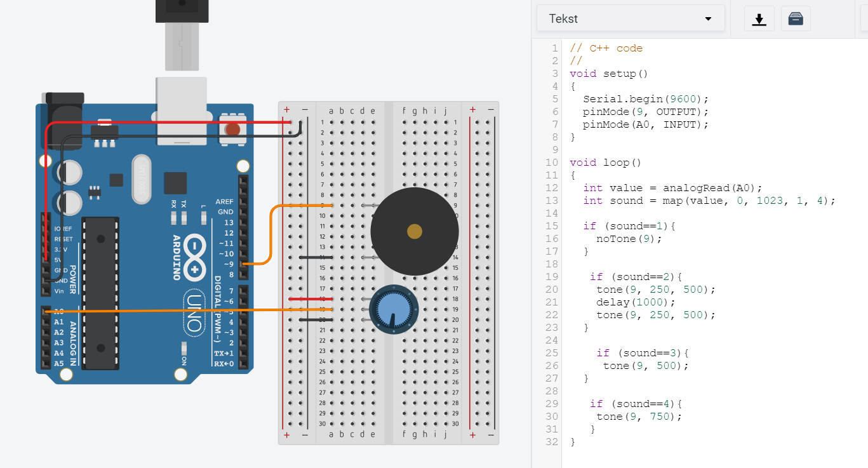Click the 'void setup()' code line
The width and height of the screenshot is (868, 468).
tap(609, 74)
